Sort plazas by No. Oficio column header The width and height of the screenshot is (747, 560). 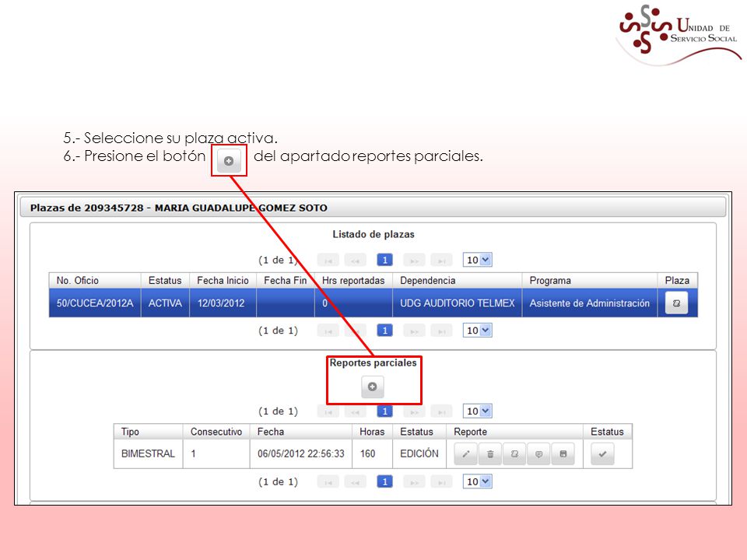pyautogui.click(x=95, y=281)
